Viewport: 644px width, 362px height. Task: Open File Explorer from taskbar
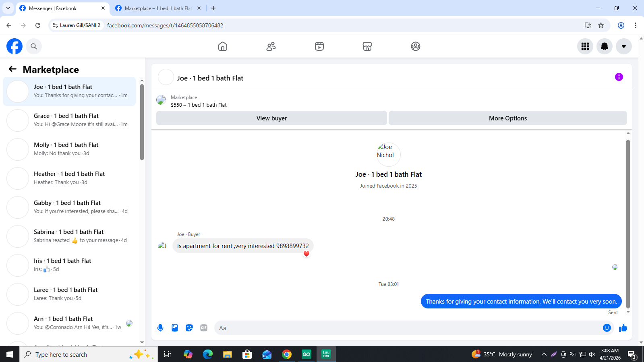pyautogui.click(x=228, y=354)
